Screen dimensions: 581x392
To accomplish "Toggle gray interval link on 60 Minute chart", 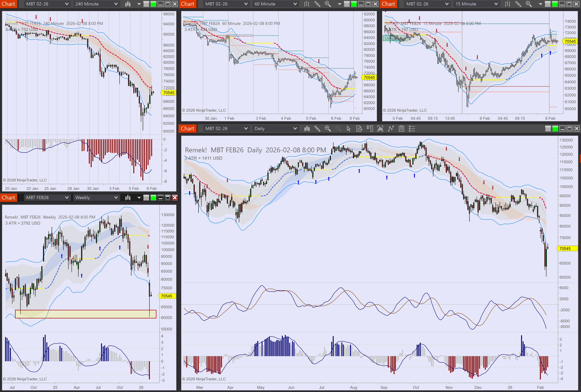I will (x=347, y=4).
